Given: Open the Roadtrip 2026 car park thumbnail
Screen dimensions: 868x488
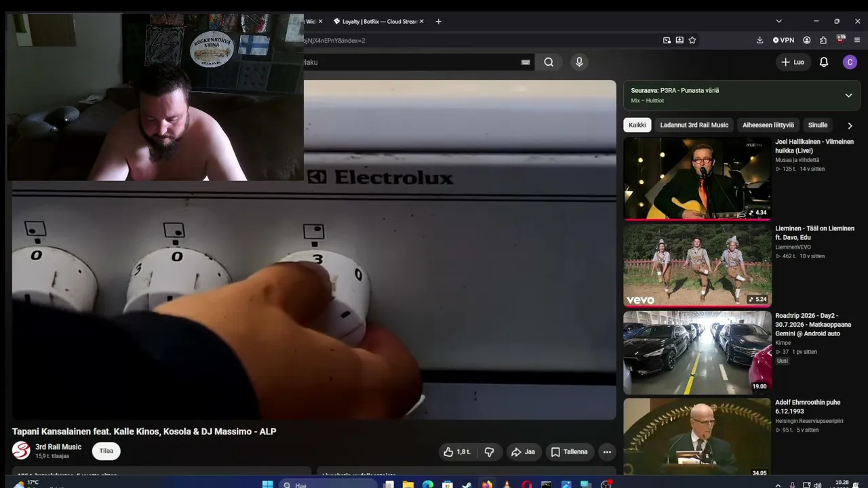Looking at the screenshot, I should pyautogui.click(x=697, y=352).
